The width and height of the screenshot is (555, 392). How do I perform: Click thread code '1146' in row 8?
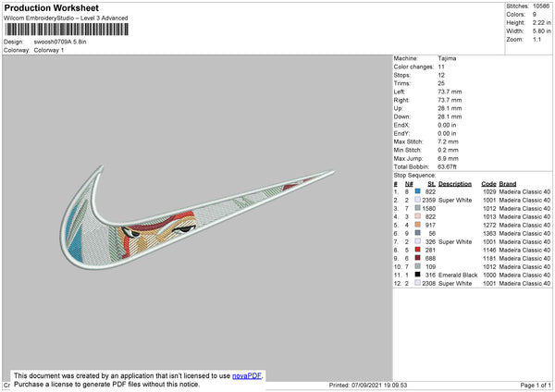pos(489,251)
